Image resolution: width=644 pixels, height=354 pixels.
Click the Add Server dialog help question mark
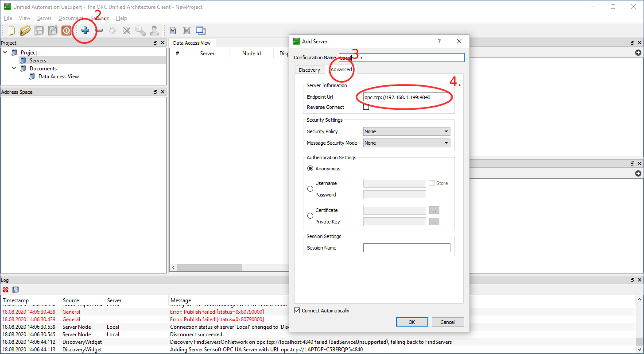439,41
